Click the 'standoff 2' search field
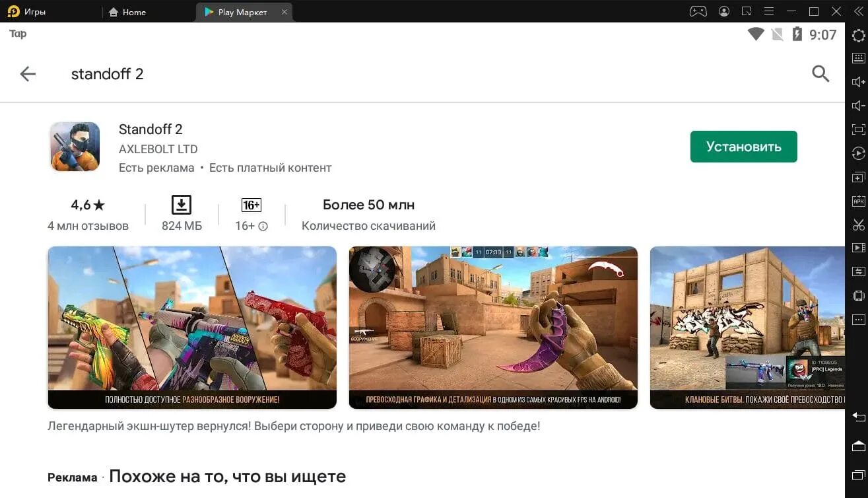868x498 pixels. coord(107,74)
